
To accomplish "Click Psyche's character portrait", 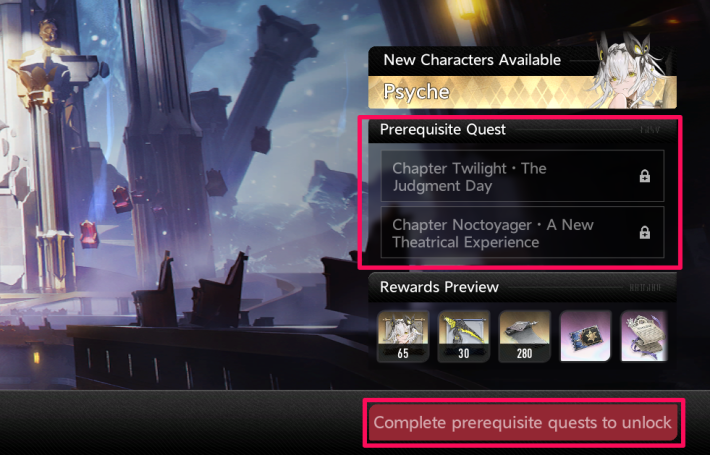I will coord(634,72).
